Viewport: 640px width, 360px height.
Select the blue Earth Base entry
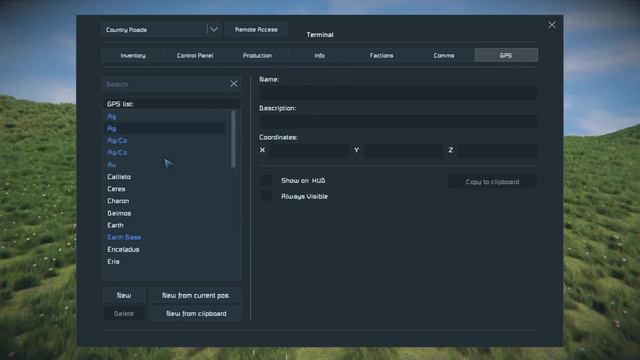165,237
